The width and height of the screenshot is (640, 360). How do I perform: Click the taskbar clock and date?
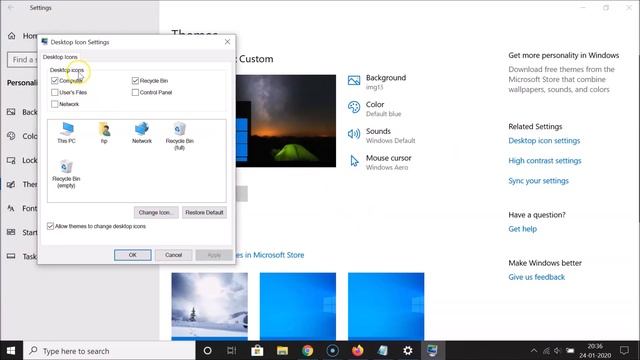pos(595,351)
